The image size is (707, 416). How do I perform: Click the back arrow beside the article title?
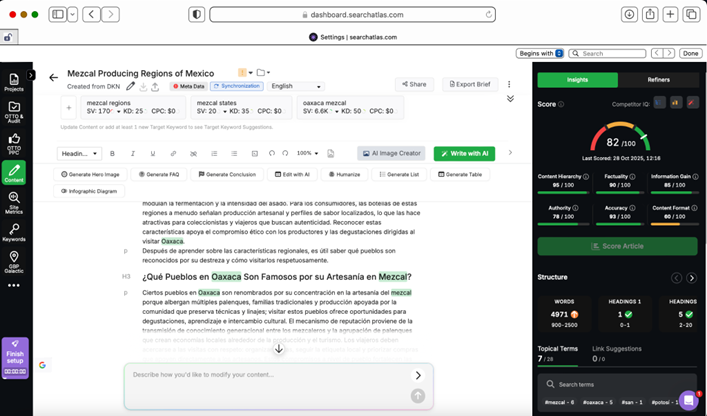54,78
